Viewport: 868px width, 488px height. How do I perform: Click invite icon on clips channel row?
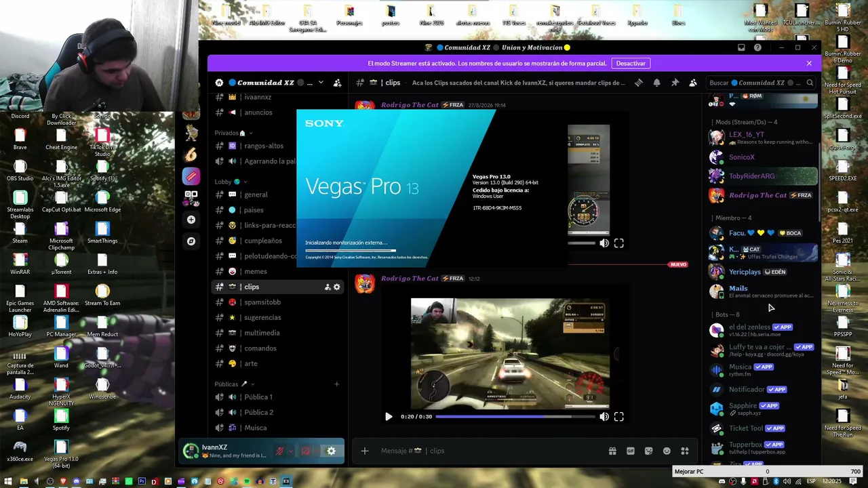click(x=327, y=287)
